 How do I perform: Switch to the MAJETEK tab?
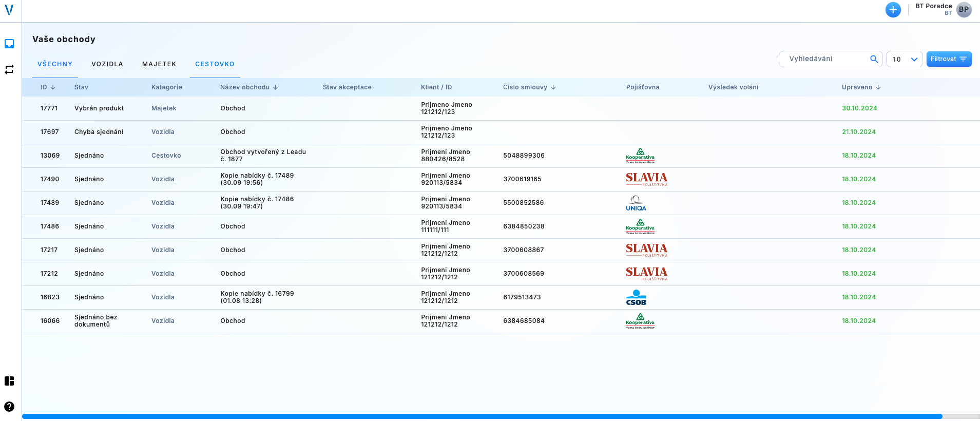[159, 64]
